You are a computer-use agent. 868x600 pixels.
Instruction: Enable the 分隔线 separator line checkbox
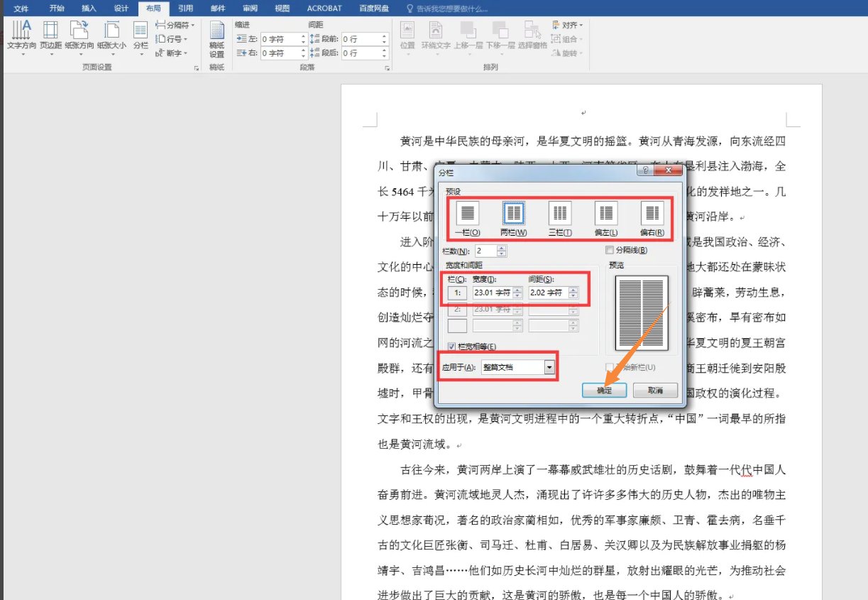pyautogui.click(x=609, y=249)
